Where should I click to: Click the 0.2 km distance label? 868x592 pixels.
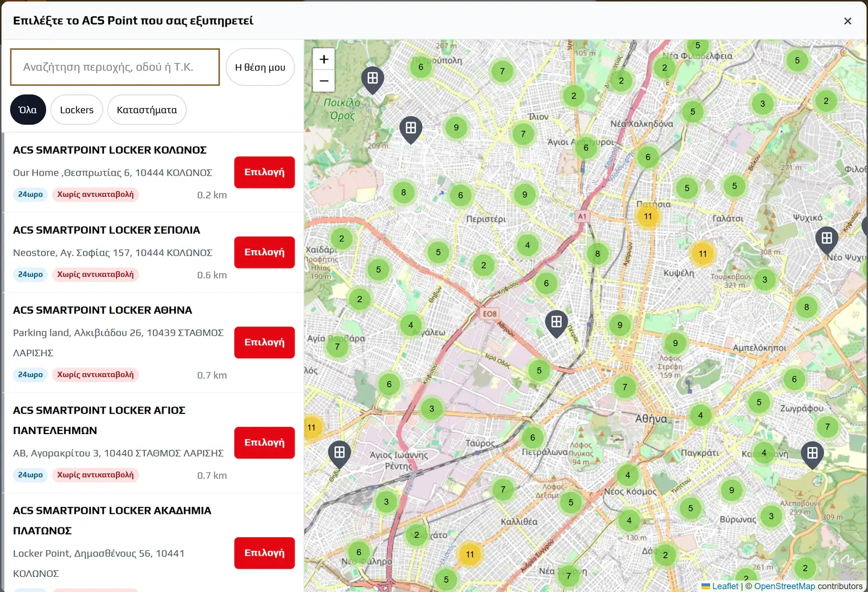coord(212,195)
